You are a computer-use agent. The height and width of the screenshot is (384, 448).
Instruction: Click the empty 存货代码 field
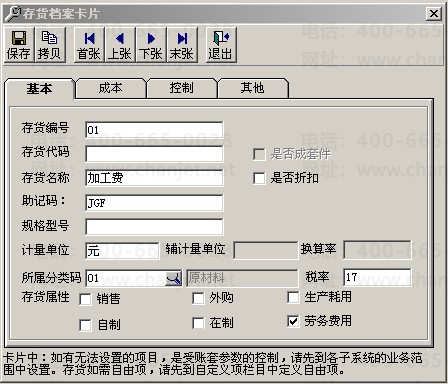[154, 154]
